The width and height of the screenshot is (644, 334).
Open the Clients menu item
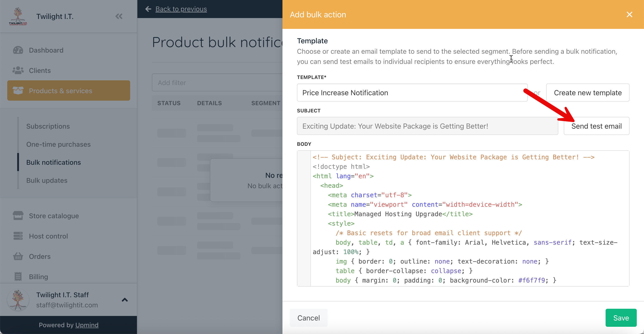pyautogui.click(x=68, y=70)
